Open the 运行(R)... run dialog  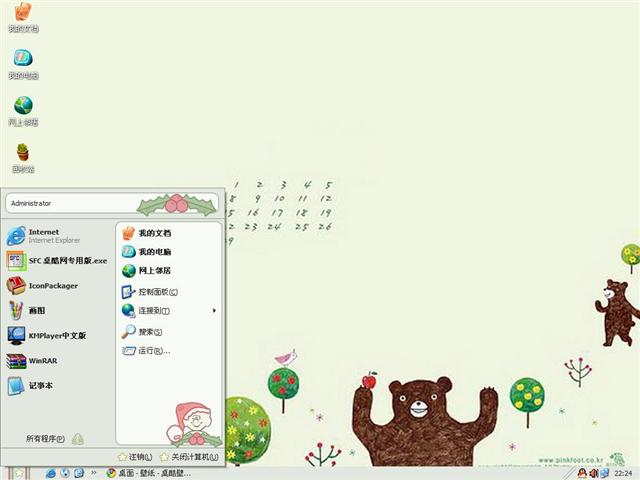pyautogui.click(x=169, y=351)
